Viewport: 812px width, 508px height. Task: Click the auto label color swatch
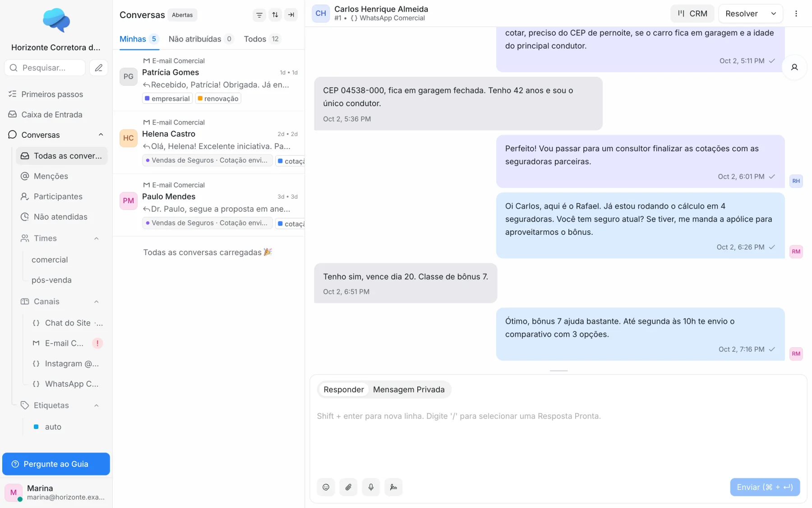click(x=36, y=427)
